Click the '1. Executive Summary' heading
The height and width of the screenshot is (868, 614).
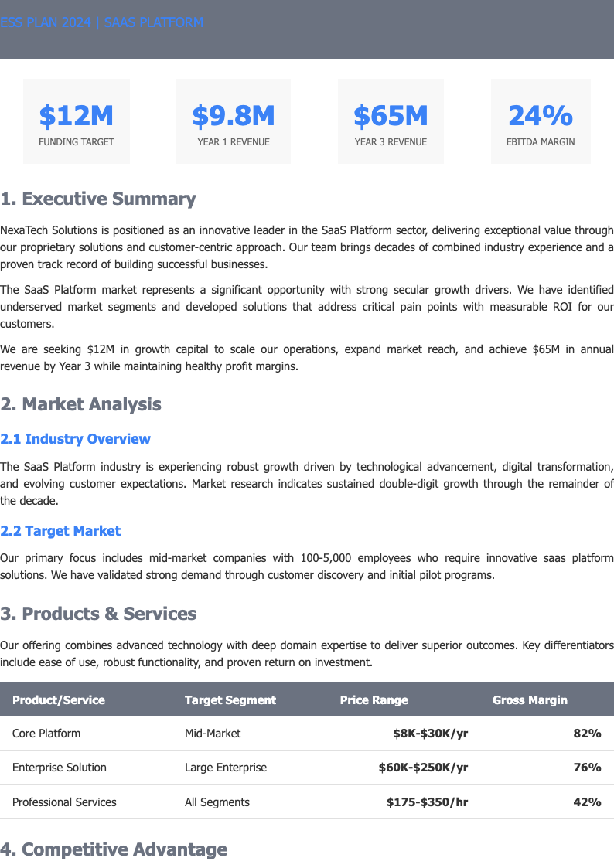98,199
